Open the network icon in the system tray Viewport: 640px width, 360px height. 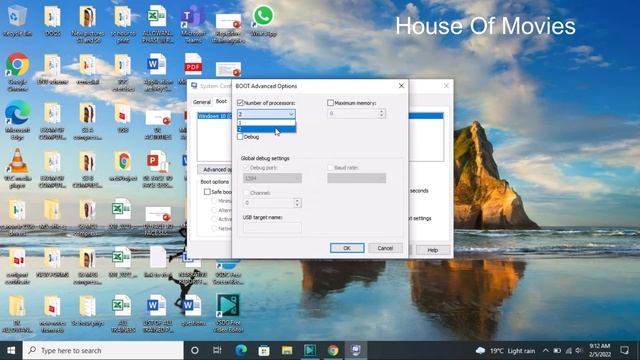[x=569, y=351]
